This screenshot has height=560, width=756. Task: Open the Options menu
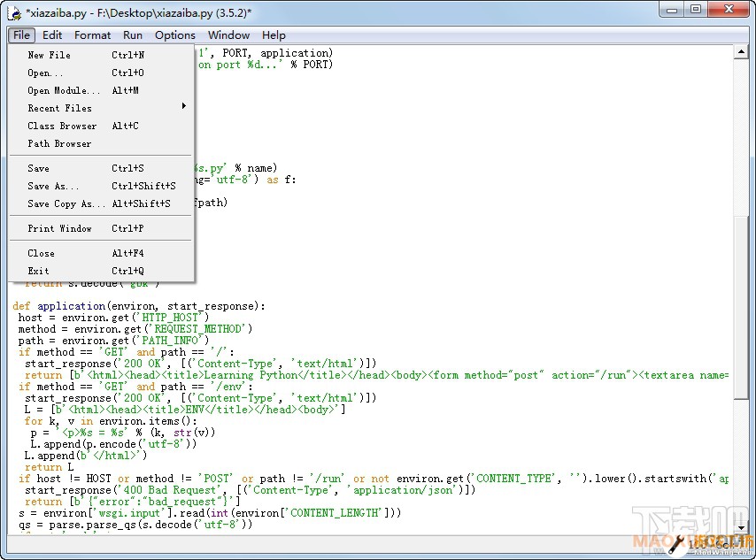[175, 35]
